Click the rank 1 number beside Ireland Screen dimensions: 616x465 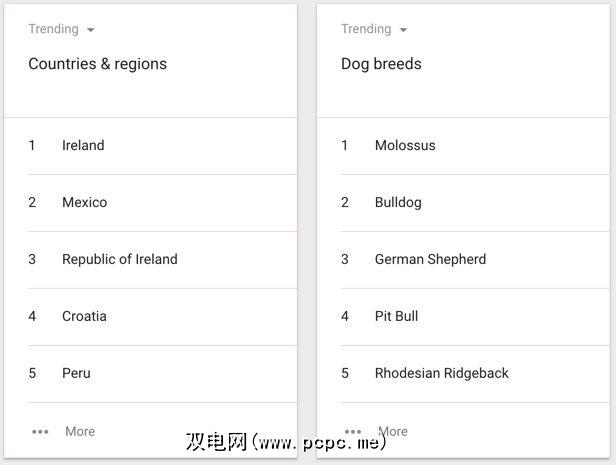(x=32, y=145)
